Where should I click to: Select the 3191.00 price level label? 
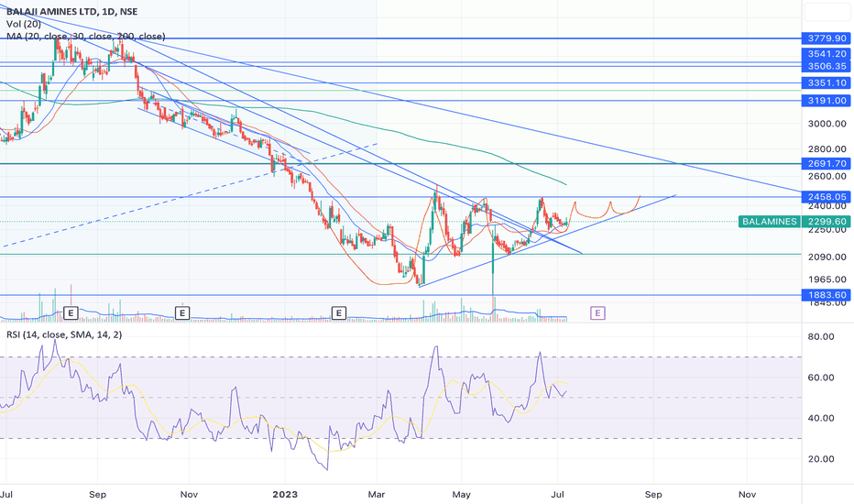click(827, 100)
